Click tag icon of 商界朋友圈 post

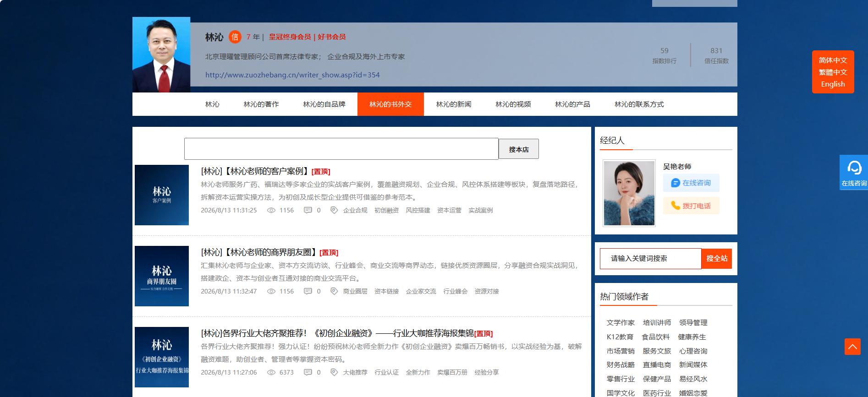334,291
